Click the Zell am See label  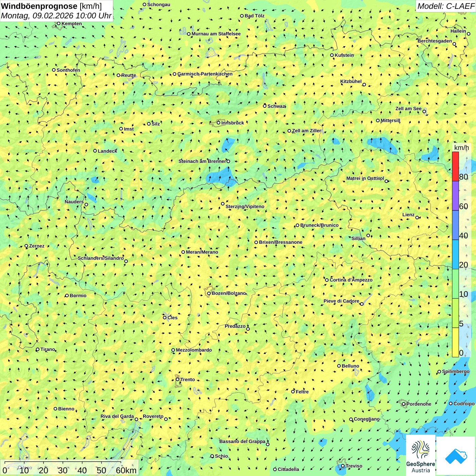(x=408, y=108)
